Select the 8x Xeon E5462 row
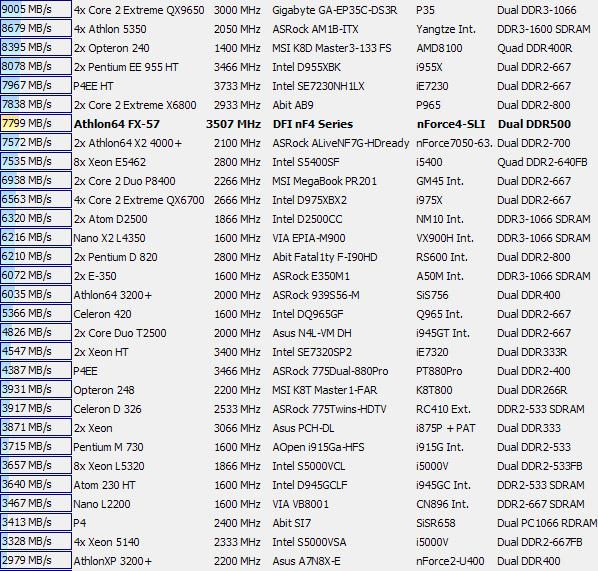Screen dimensions: 598x571 click(x=299, y=162)
